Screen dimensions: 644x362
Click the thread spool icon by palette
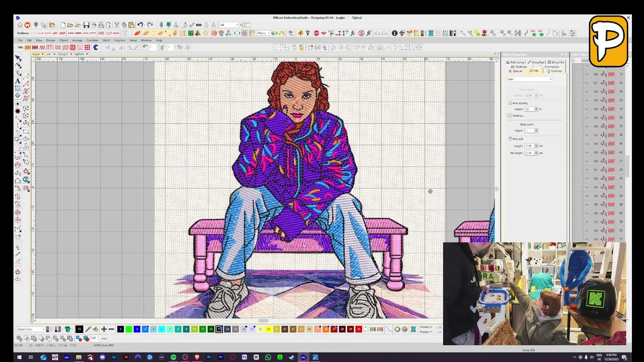coord(413,329)
